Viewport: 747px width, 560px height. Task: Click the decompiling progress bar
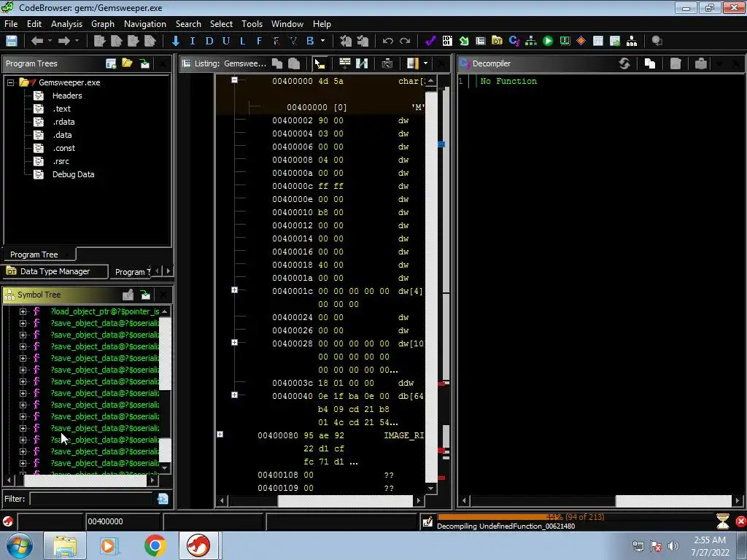point(575,517)
